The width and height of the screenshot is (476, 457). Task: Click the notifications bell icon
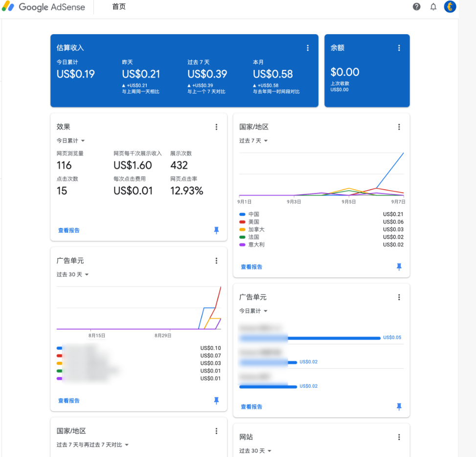click(x=433, y=7)
